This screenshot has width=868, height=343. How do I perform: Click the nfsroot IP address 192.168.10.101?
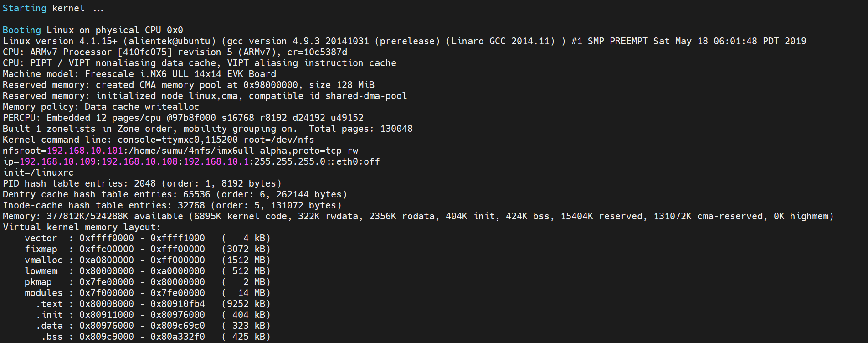tap(85, 151)
